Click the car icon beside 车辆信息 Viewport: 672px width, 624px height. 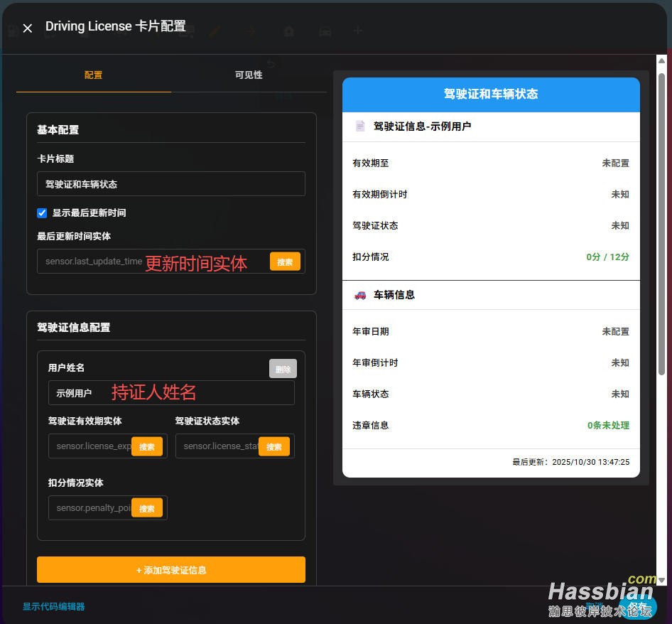click(360, 294)
